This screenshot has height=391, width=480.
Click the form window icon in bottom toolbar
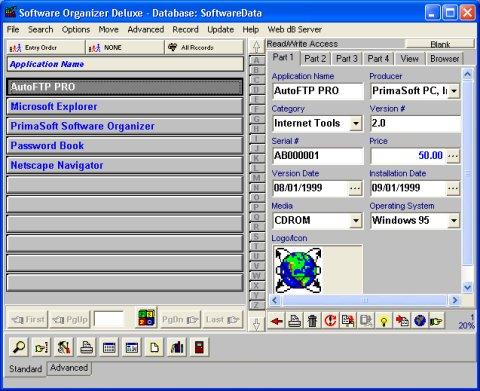click(132, 347)
